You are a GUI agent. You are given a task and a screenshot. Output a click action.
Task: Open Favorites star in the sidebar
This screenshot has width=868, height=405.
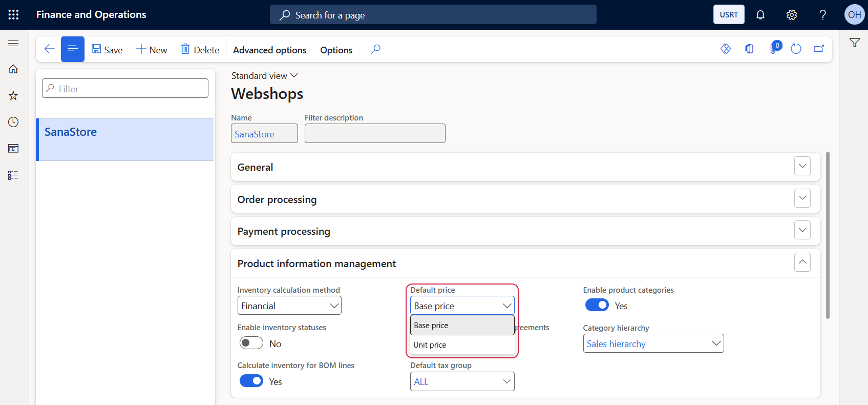(x=13, y=95)
